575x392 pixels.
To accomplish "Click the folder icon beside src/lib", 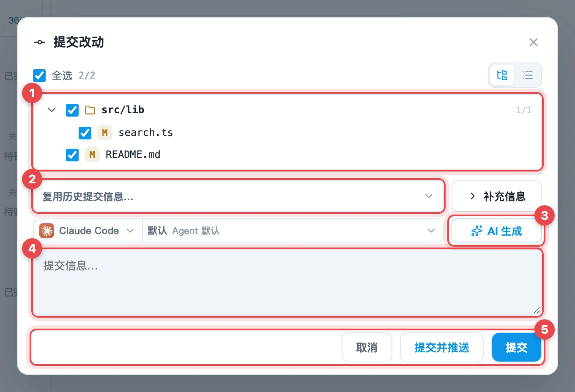I will tap(90, 110).
